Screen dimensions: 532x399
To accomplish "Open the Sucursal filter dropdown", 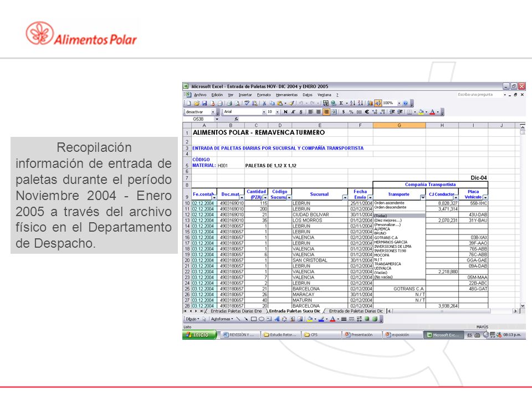I will pos(345,197).
